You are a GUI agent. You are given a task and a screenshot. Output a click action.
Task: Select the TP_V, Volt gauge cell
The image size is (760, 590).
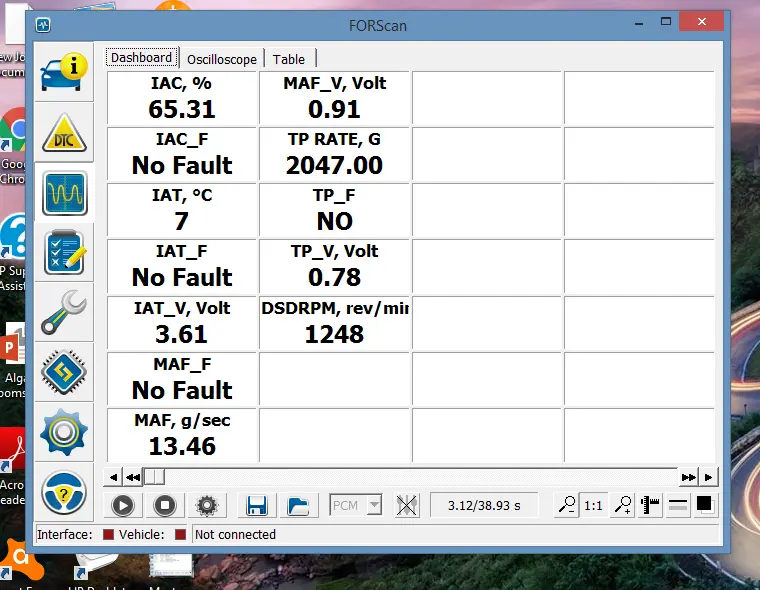point(334,267)
